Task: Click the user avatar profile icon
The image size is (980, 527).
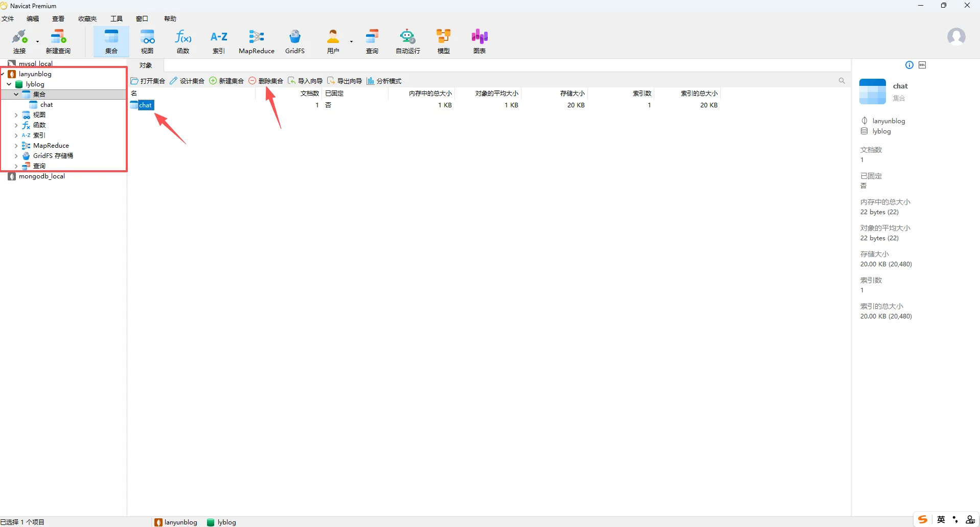Action: (956, 37)
